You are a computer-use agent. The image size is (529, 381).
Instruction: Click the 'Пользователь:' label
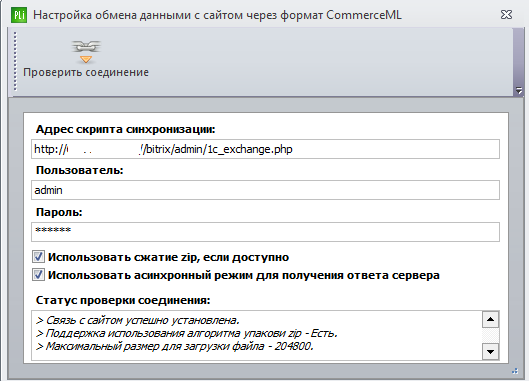pos(80,170)
